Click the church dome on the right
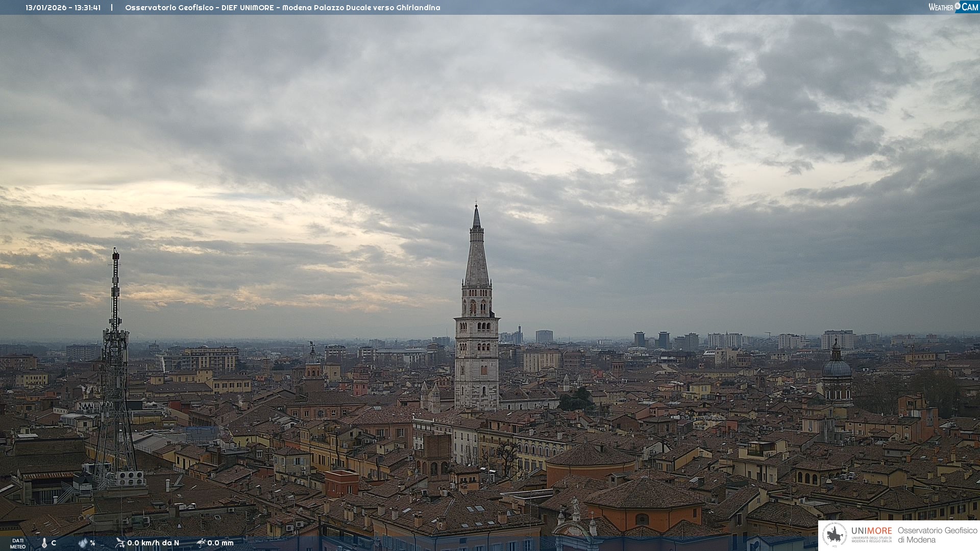Screen dimensions: 980x551 (837, 368)
